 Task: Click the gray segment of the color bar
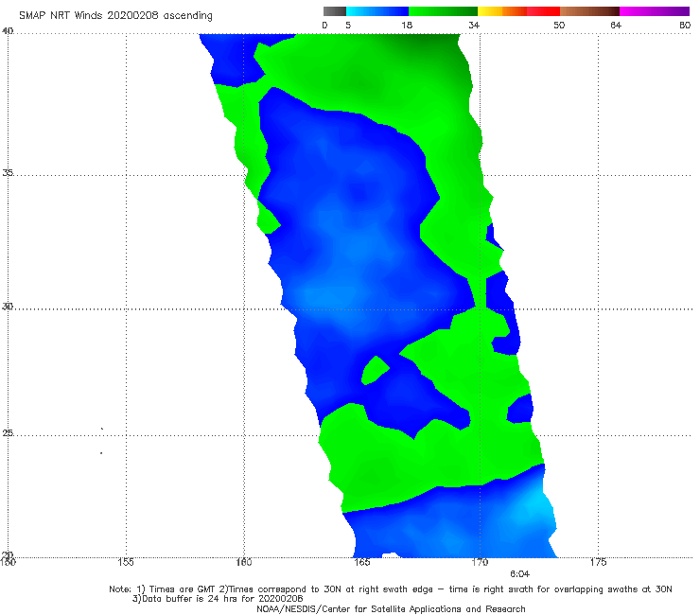(335, 11)
